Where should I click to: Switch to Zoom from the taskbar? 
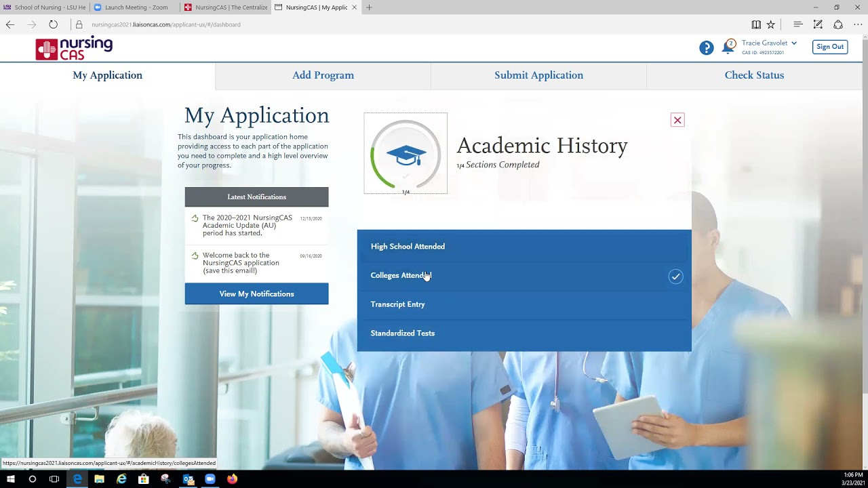pyautogui.click(x=210, y=479)
